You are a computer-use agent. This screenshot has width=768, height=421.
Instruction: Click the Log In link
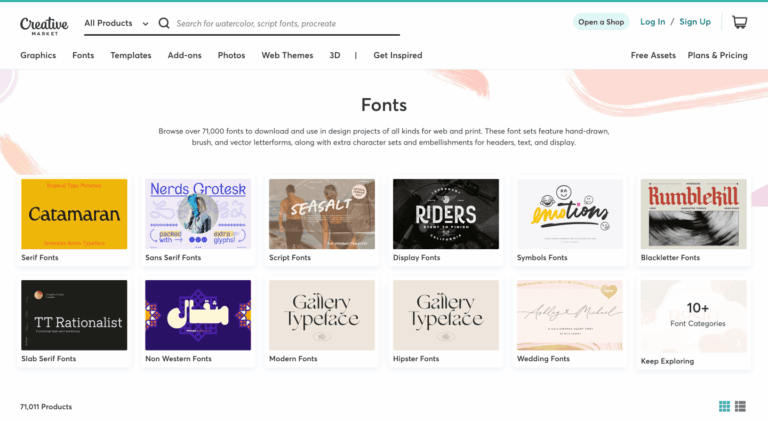652,22
